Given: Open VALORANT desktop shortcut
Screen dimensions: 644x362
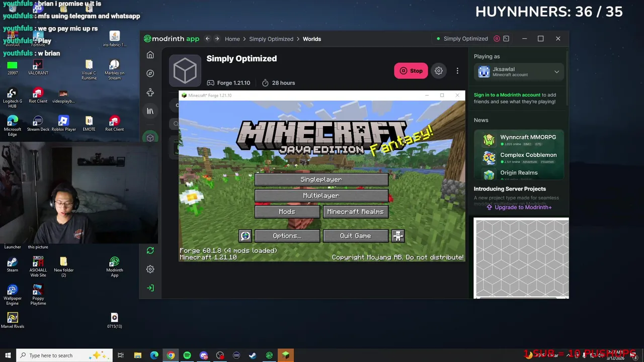Looking at the screenshot, I should (x=38, y=68).
